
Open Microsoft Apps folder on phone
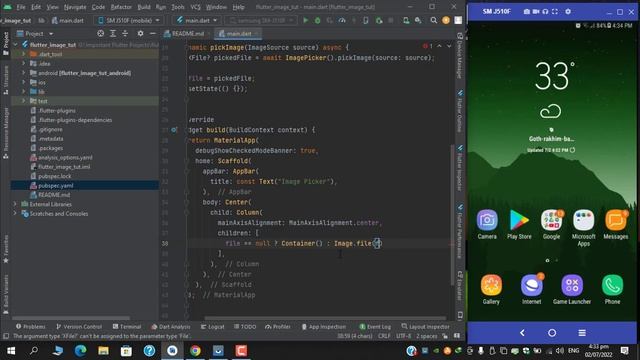[x=584, y=227]
